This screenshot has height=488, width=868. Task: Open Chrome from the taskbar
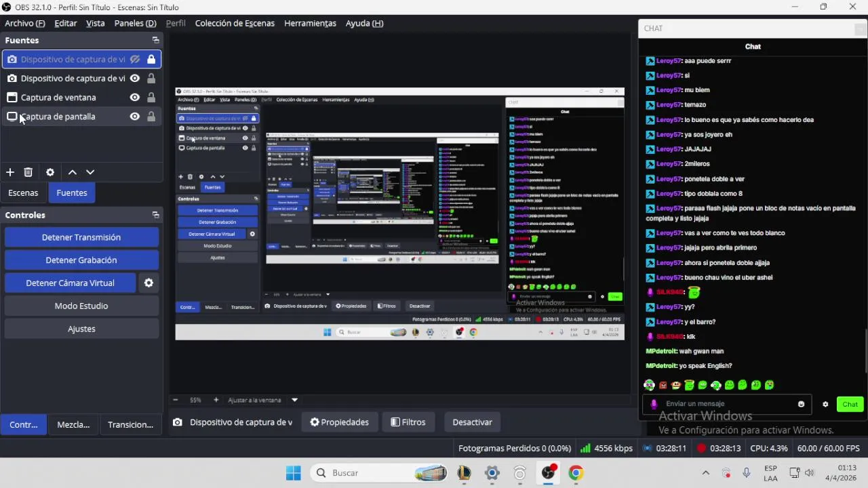576,473
